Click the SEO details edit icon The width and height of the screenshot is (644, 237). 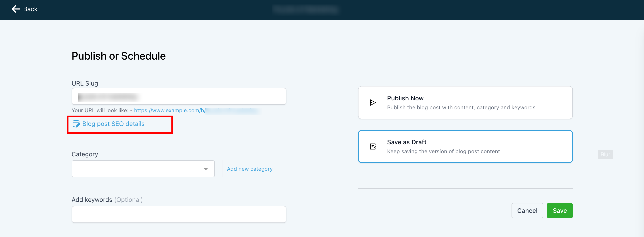click(x=76, y=124)
